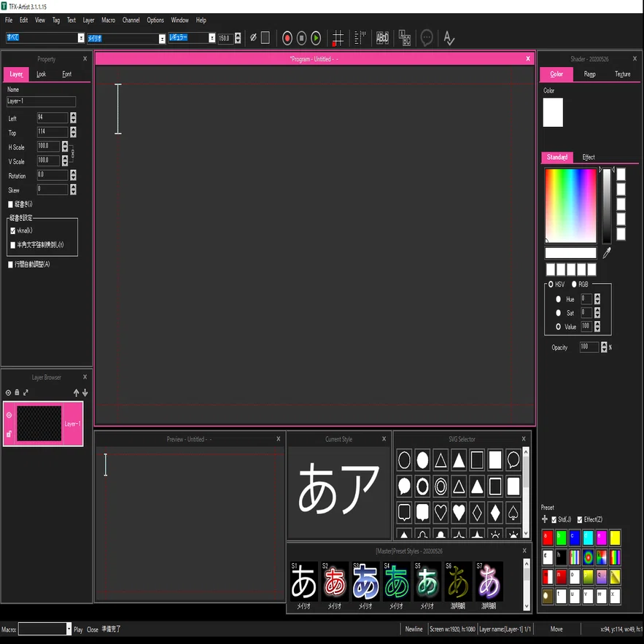Select the HSV radio button
The image size is (644, 644).
pyautogui.click(x=551, y=284)
